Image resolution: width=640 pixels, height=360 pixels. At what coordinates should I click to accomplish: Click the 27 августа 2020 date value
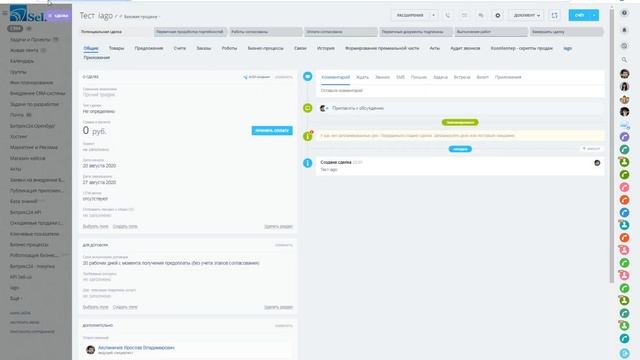click(99, 182)
